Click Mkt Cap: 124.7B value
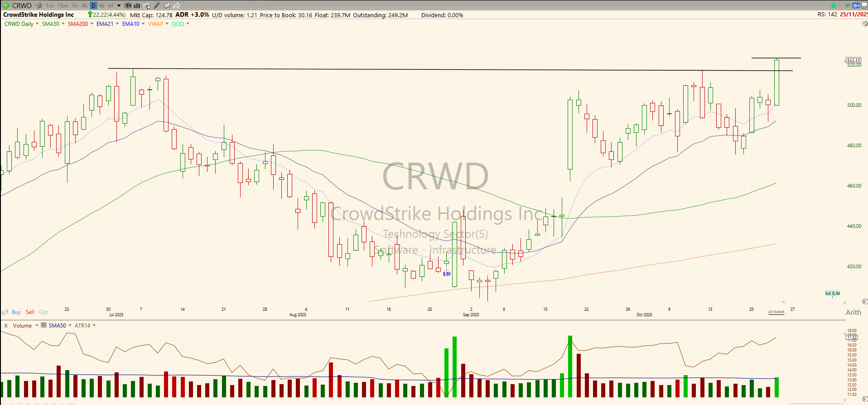The image size is (868, 405). click(x=151, y=15)
